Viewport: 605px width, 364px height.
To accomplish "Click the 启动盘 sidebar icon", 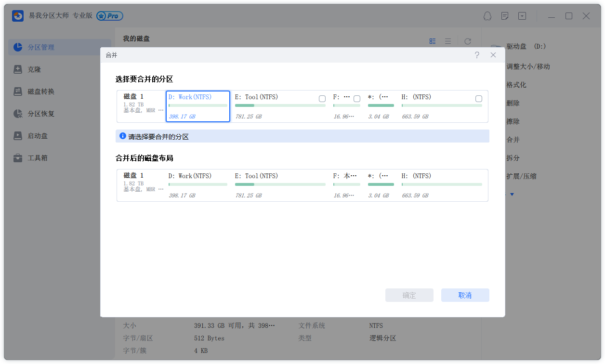I will 18,136.
